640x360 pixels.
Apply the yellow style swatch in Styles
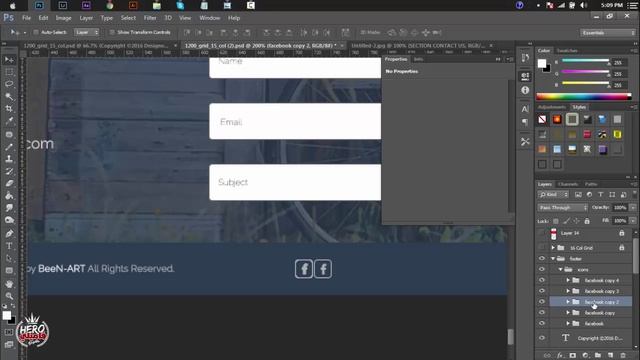coord(617,134)
